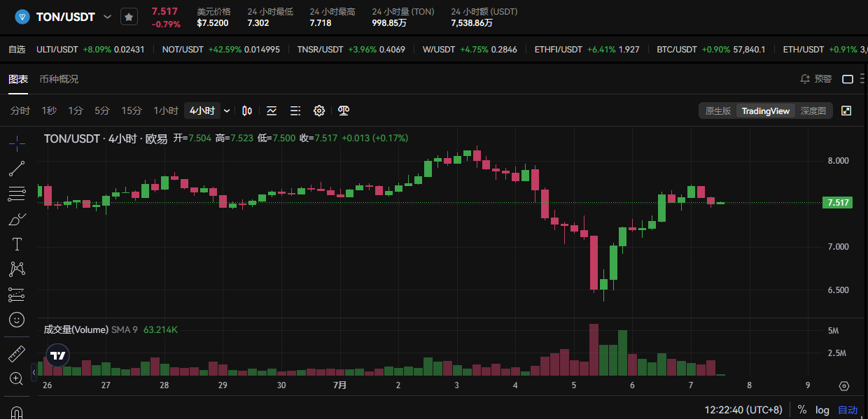Expand more timeframes next to 4小时

click(x=227, y=111)
